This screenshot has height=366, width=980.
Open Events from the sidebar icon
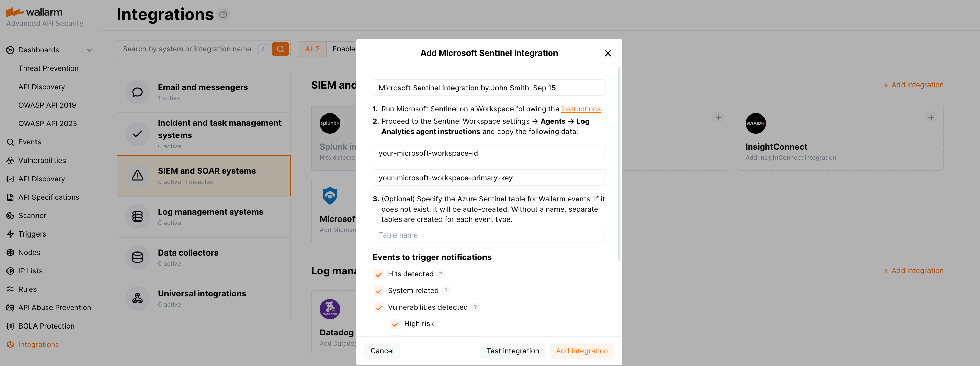click(10, 142)
